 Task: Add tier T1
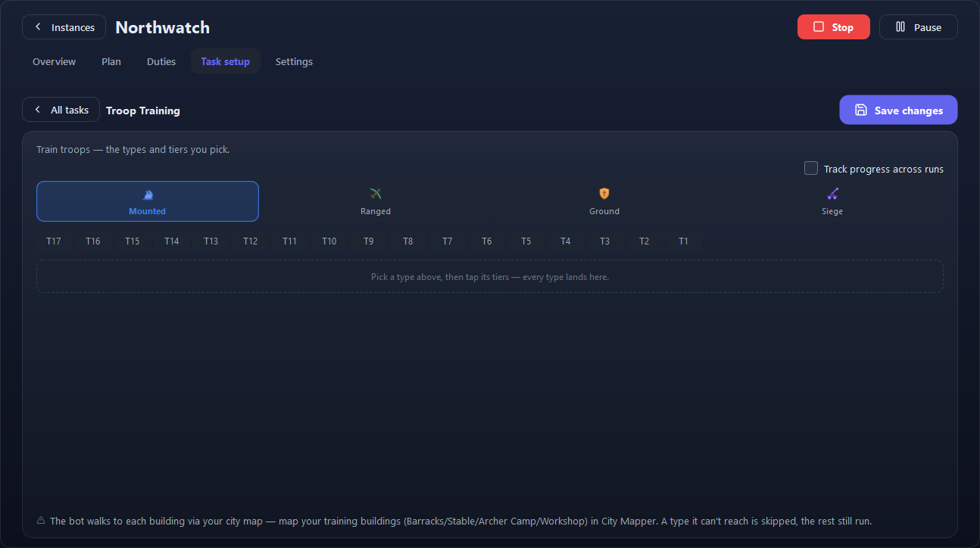684,241
